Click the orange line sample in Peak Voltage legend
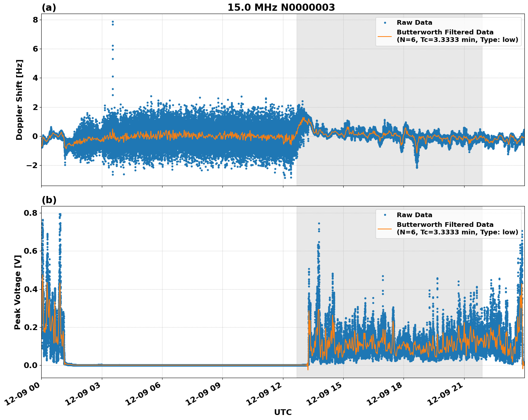 (385, 229)
